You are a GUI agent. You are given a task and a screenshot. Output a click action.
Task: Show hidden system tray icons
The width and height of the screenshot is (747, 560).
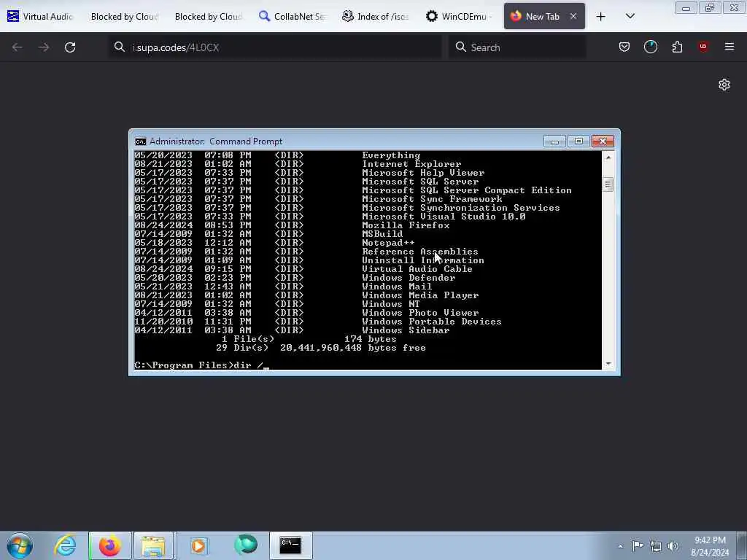[620, 546]
